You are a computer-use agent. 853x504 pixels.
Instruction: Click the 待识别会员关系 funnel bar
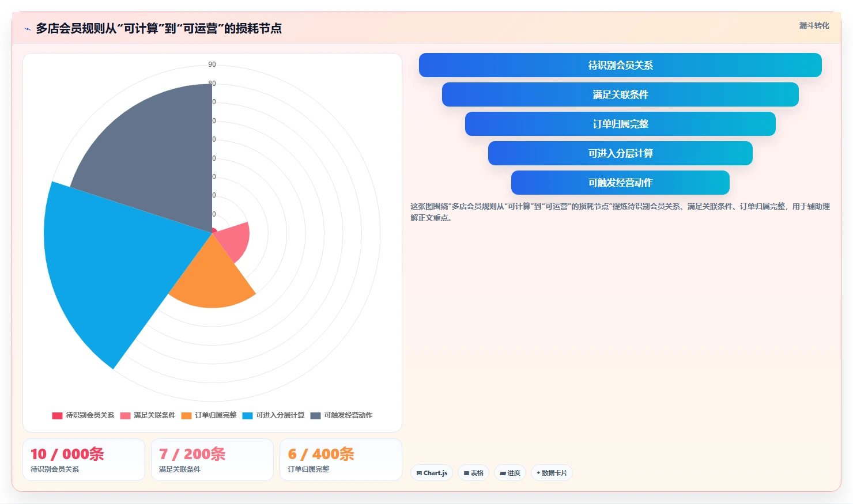620,65
